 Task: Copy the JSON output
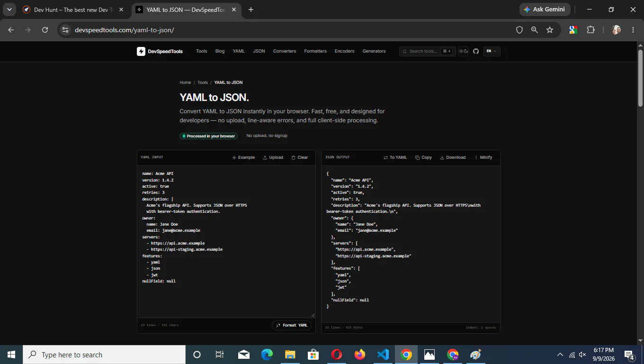[x=423, y=157]
